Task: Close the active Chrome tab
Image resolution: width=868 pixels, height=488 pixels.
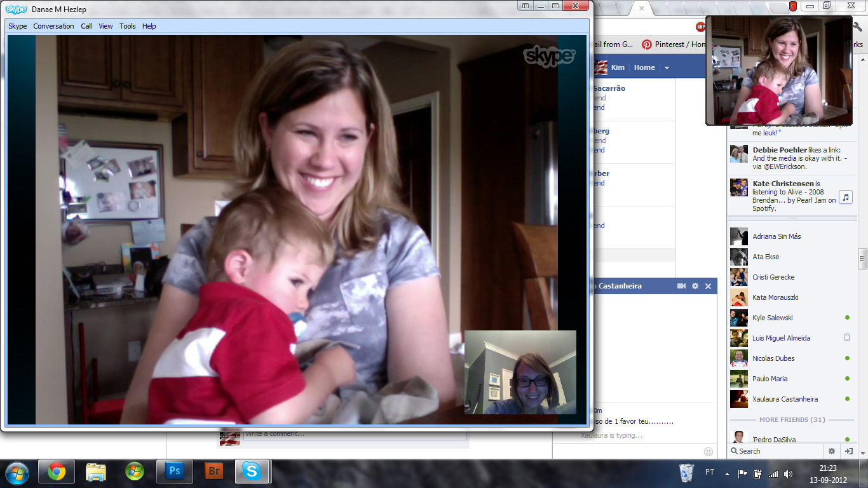Action: [642, 8]
